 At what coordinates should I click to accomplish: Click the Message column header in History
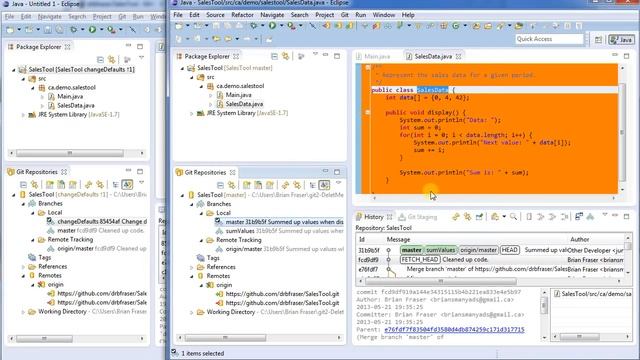(x=398, y=240)
